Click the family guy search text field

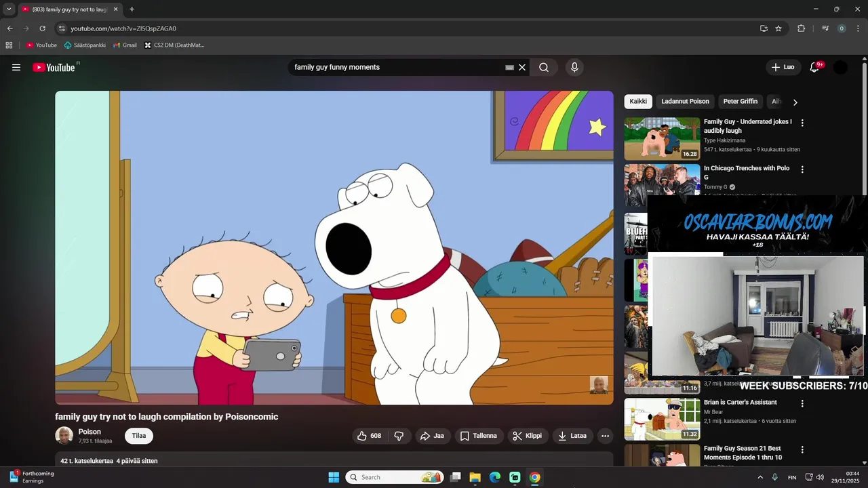click(x=397, y=67)
